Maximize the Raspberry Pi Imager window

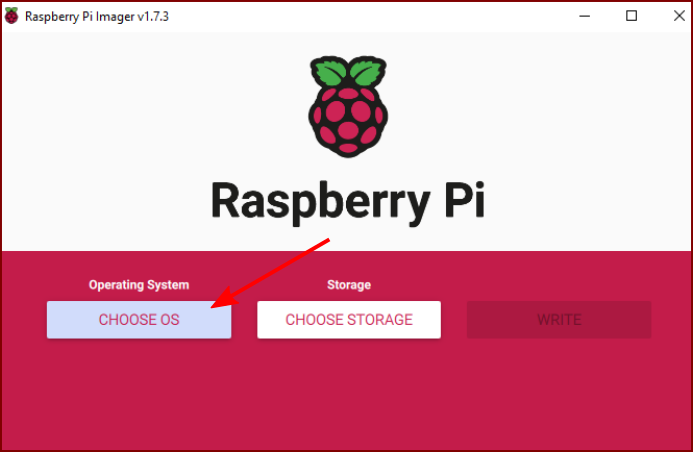pyautogui.click(x=631, y=16)
